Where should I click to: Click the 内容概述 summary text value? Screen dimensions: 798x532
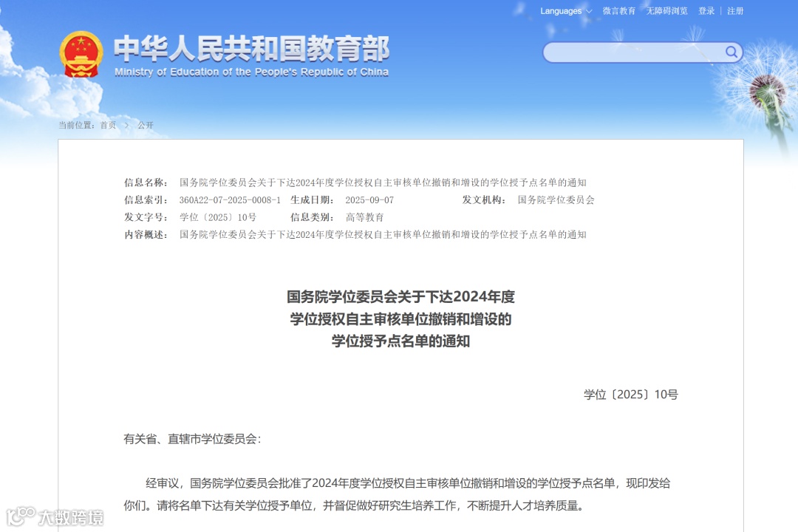[383, 235]
